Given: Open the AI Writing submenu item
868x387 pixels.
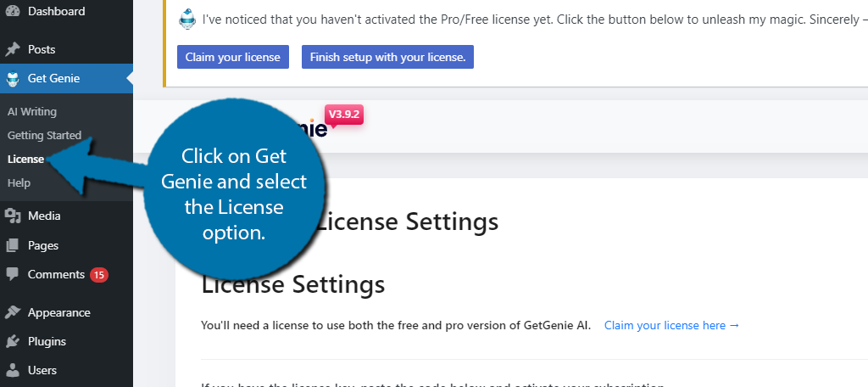Looking at the screenshot, I should [x=32, y=111].
